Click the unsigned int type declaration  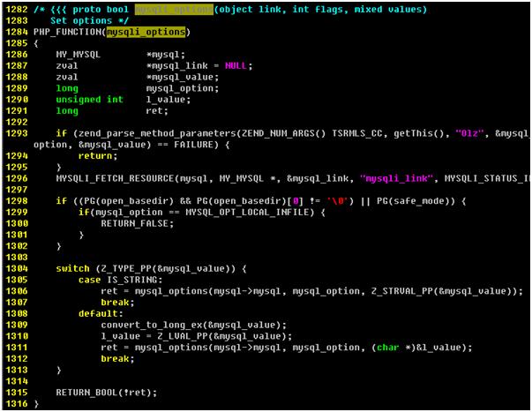(x=90, y=100)
